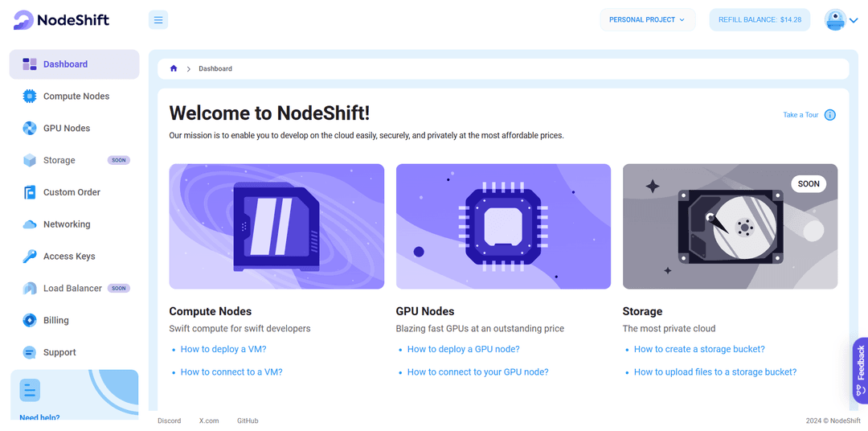The height and width of the screenshot is (431, 868).
Task: Open the Access Keys key icon
Action: [30, 257]
